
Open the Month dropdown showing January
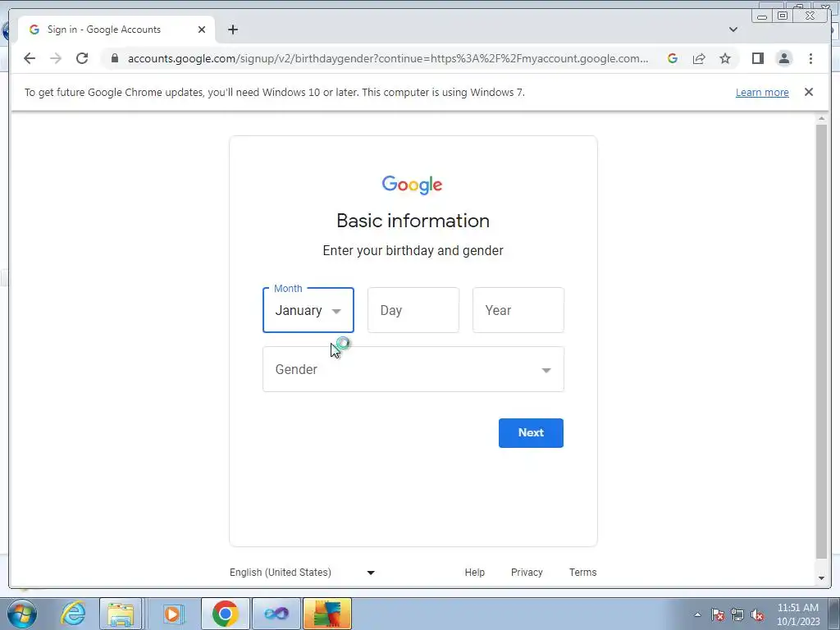(308, 310)
